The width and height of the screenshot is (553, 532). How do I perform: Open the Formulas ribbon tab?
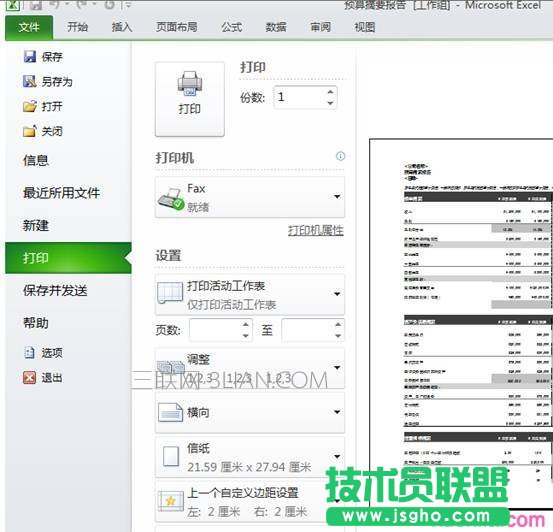click(x=232, y=27)
